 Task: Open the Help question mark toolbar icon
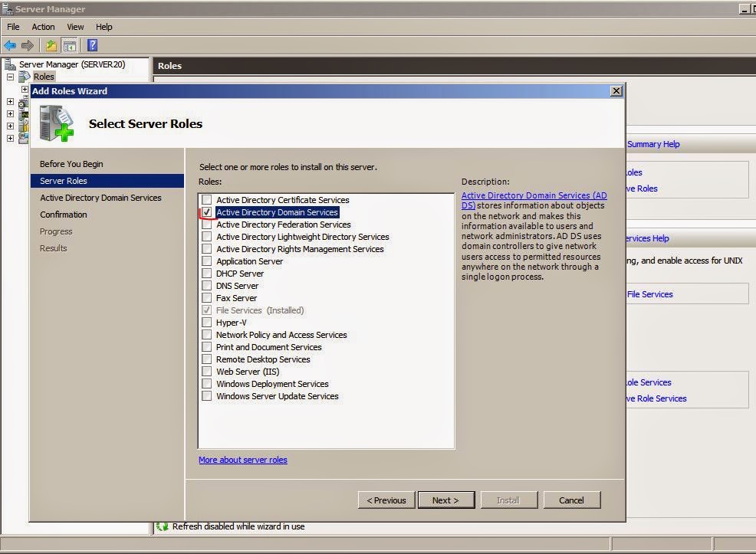pyautogui.click(x=92, y=45)
